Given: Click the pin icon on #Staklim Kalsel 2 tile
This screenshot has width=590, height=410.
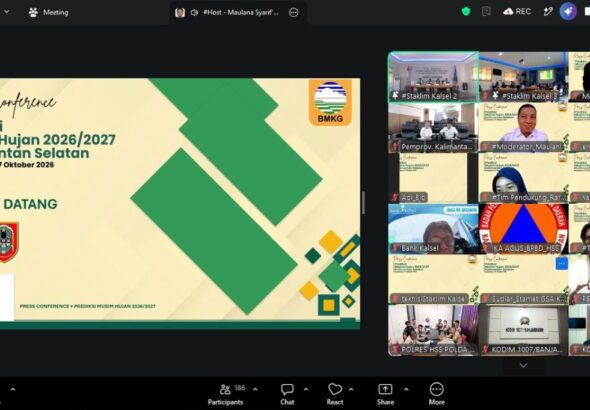Looking at the screenshot, I should [x=395, y=96].
